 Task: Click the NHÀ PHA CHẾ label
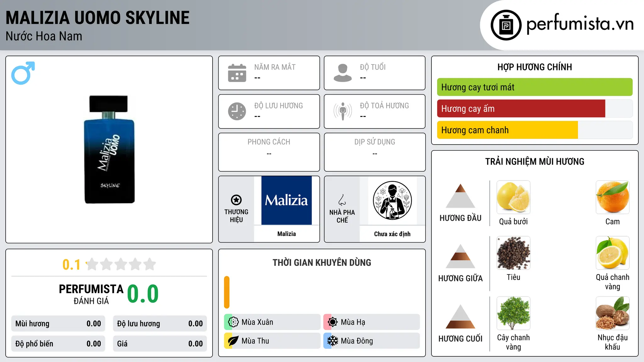click(x=342, y=216)
